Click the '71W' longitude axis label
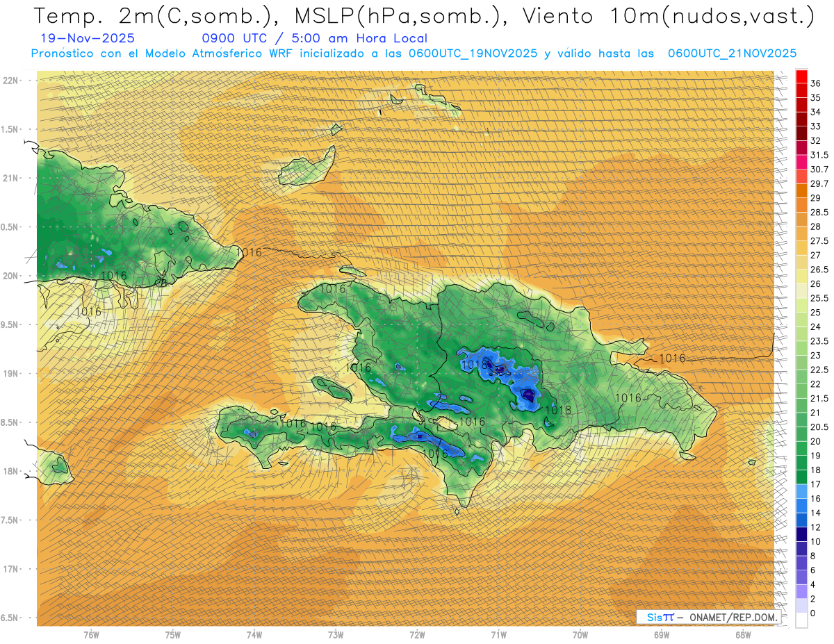Viewport: 834px width, 644px height. tap(498, 634)
